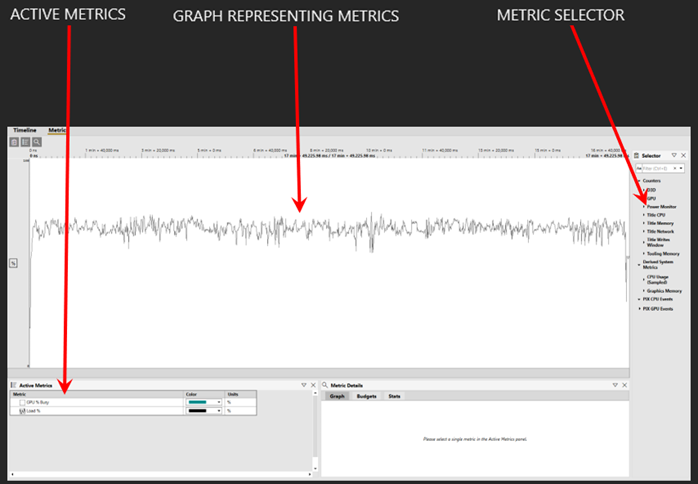Screen dimensions: 698x484
Task: Select the Power Monitor tree label
Action: coord(661,207)
